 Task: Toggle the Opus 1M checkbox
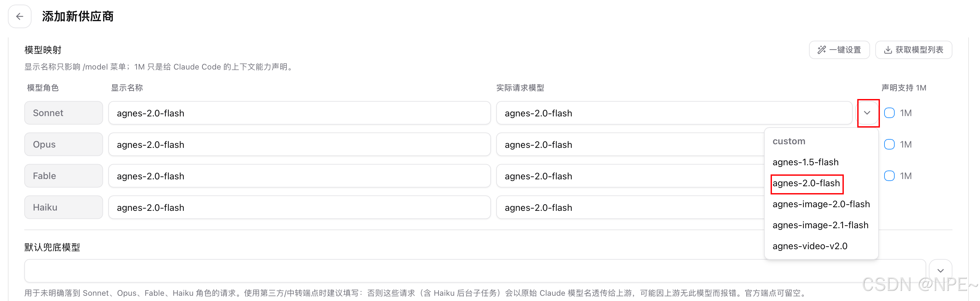(889, 144)
